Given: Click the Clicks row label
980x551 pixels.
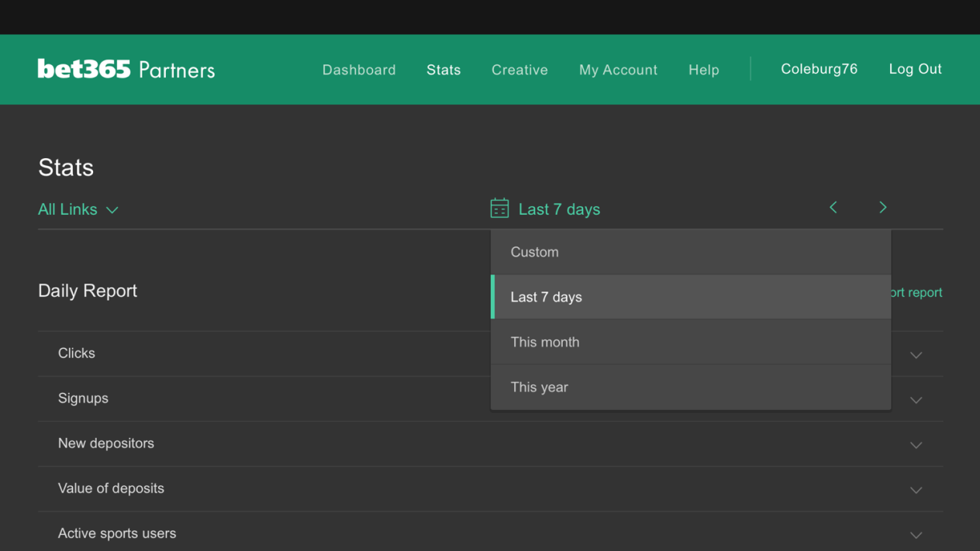Looking at the screenshot, I should 77,353.
